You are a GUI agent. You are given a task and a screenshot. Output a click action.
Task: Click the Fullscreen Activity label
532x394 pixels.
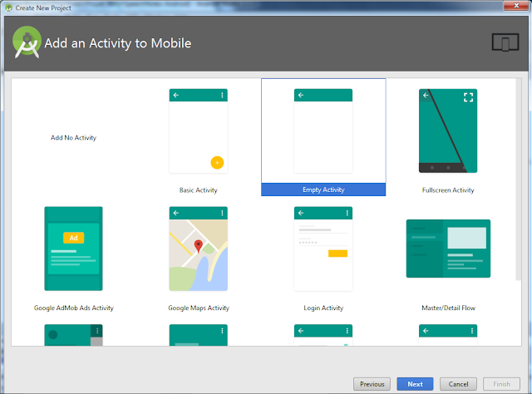point(448,190)
